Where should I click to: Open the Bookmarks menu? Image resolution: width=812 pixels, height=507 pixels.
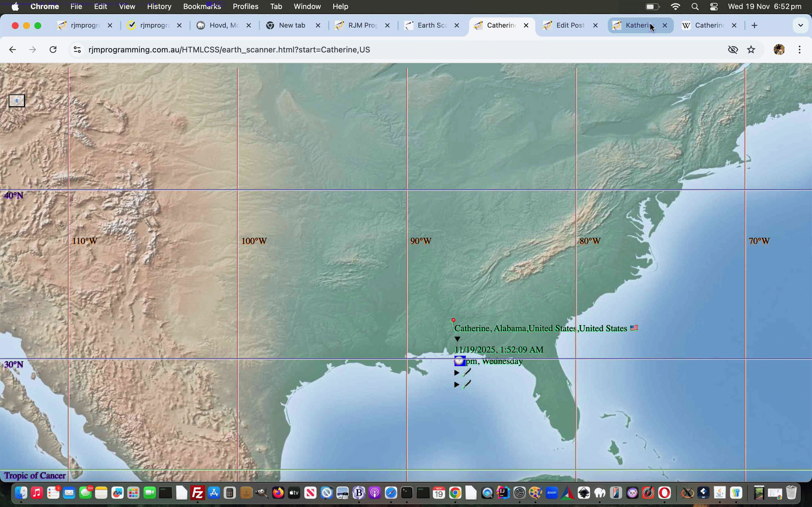click(202, 6)
